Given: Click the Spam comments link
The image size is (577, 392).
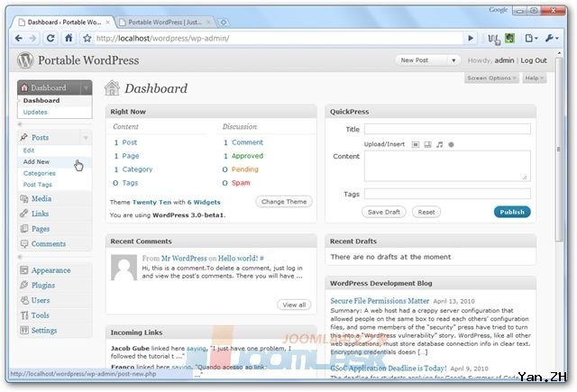Looking at the screenshot, I should [241, 183].
